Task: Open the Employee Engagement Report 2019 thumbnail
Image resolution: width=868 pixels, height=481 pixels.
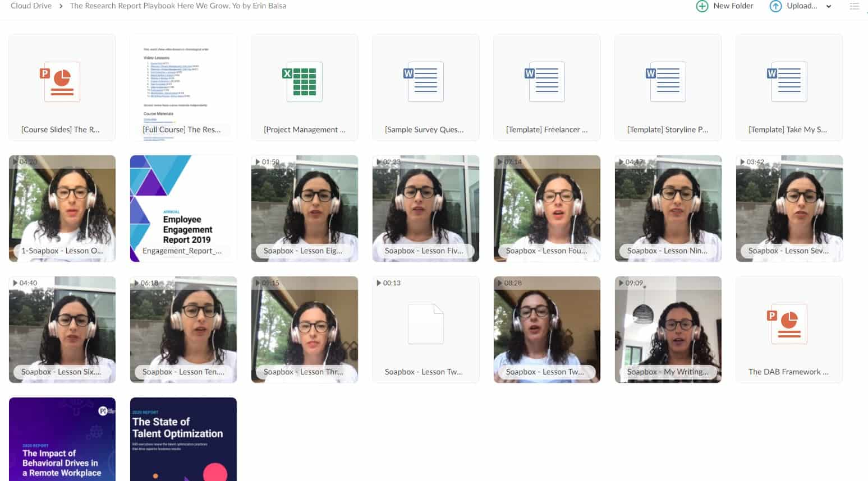Action: click(x=183, y=209)
